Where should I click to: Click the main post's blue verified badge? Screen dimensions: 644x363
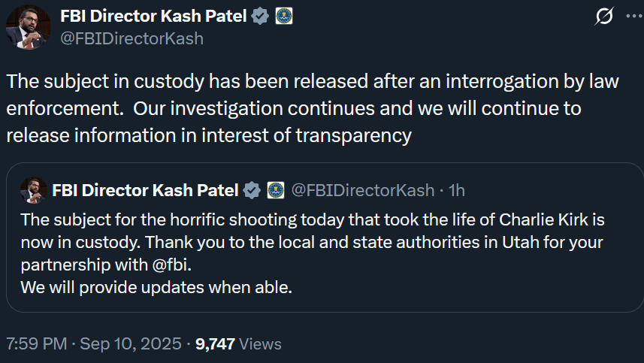(260, 16)
